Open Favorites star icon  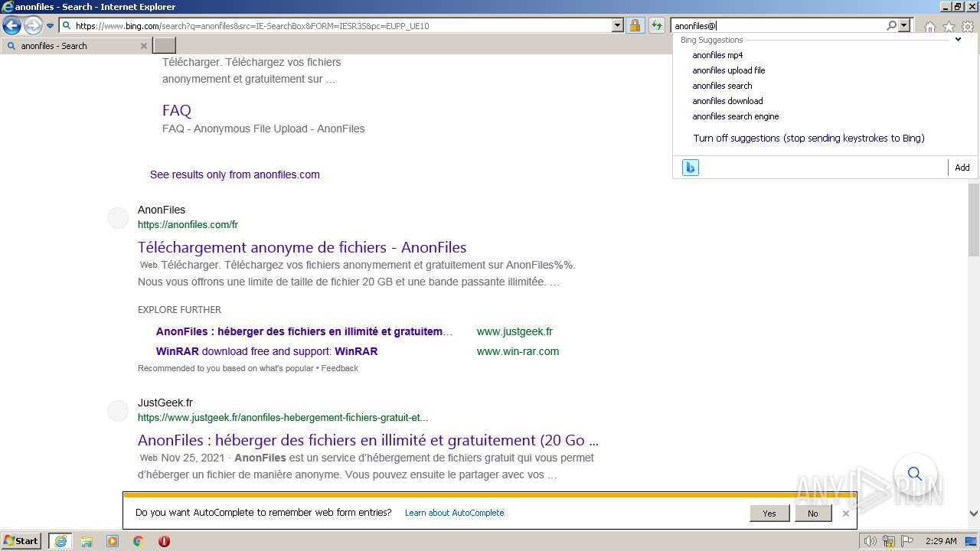949,26
